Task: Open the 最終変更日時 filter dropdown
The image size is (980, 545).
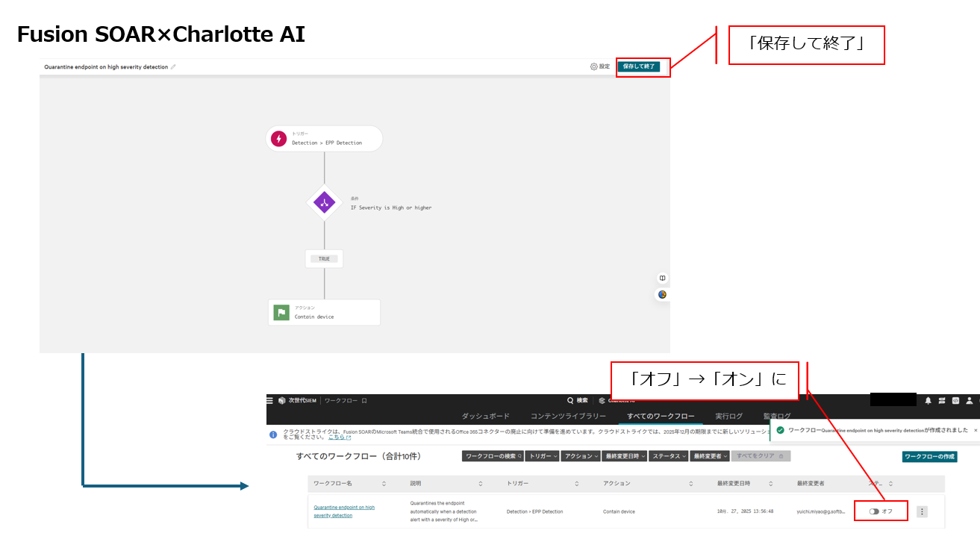Action: (625, 456)
